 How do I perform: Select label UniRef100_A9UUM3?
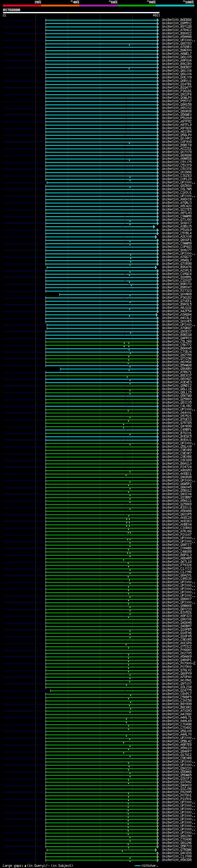tap(176, 470)
